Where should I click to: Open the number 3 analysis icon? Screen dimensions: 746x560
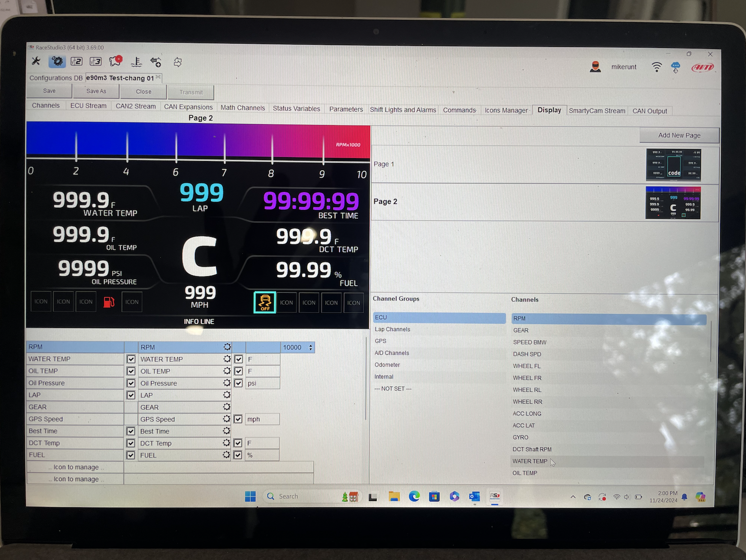tap(96, 61)
